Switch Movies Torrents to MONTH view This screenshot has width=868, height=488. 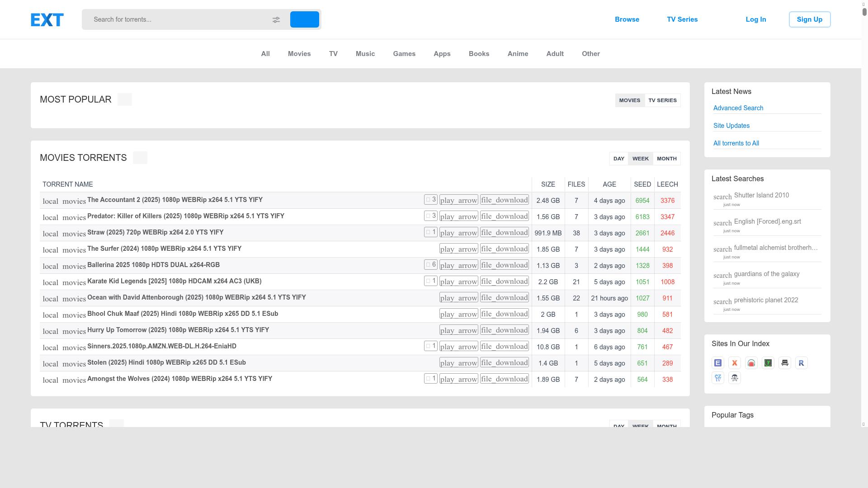[666, 159]
